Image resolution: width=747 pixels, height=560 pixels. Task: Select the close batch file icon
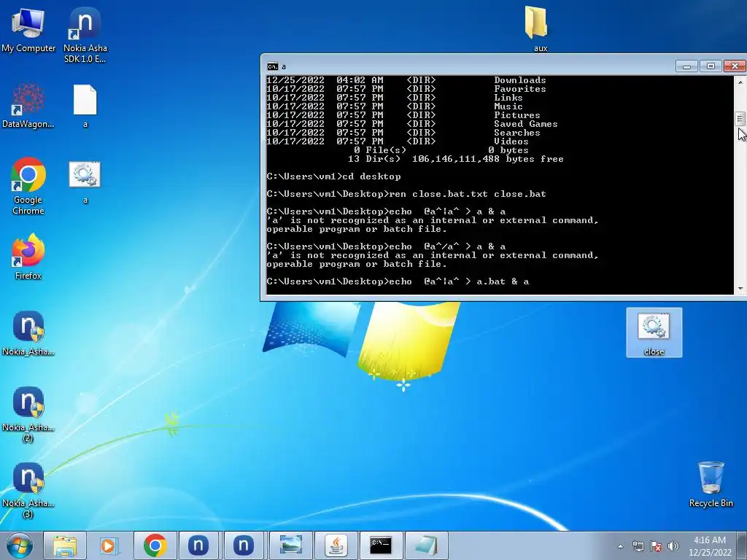pos(654,332)
